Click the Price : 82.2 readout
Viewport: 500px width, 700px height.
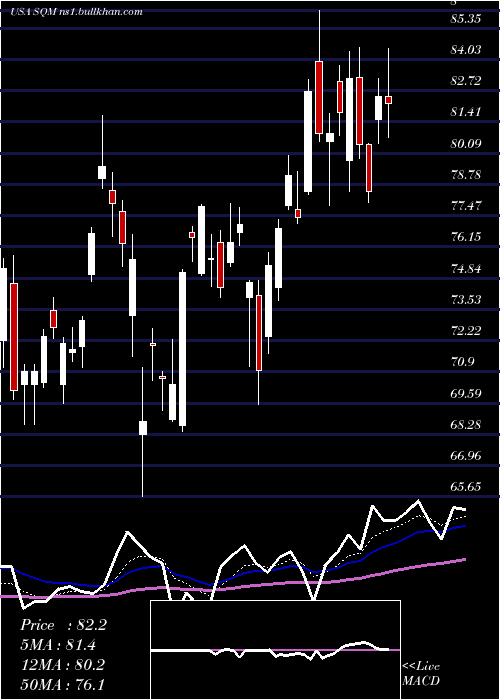coord(63,625)
